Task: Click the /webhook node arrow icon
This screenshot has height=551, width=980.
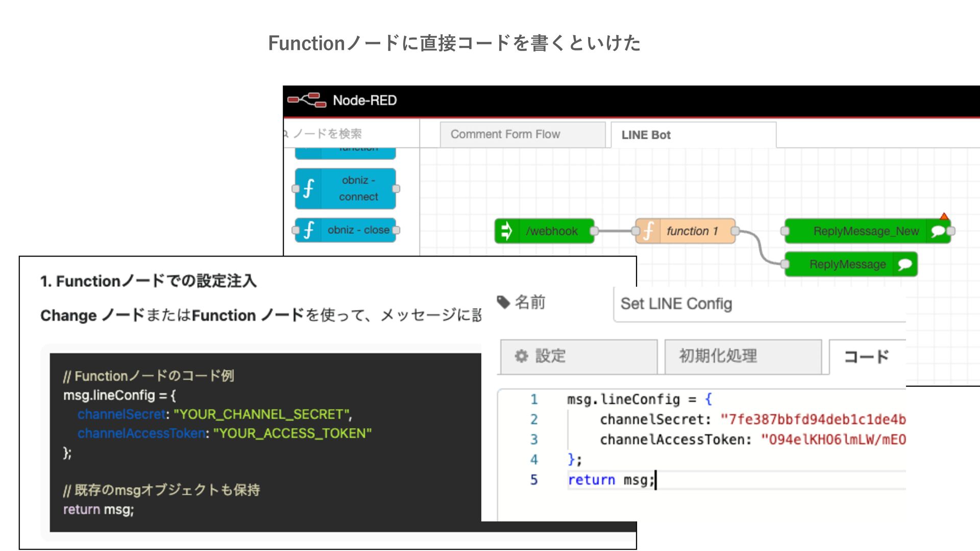Action: 506,231
